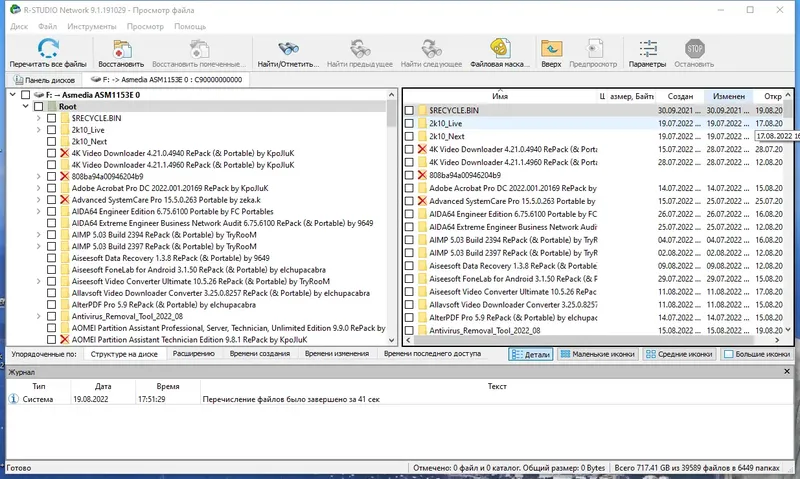
Task: Expand the $RECYCLE.BIN tree node
Action: pos(39,118)
